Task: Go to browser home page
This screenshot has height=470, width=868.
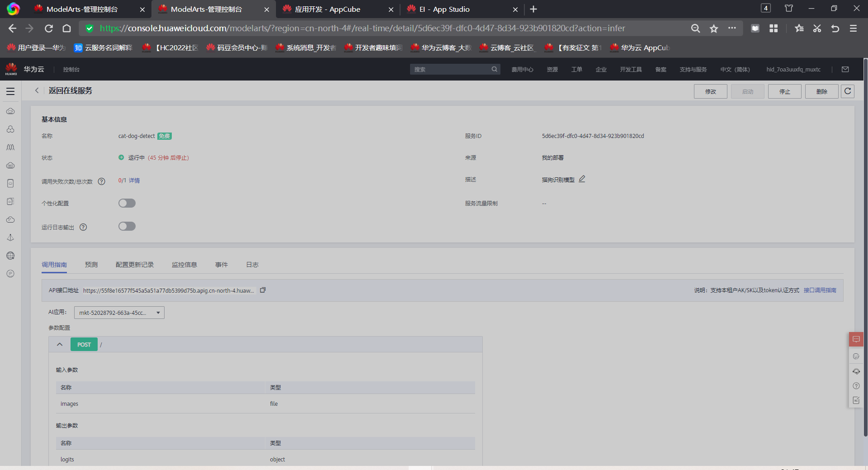Action: coord(67,28)
